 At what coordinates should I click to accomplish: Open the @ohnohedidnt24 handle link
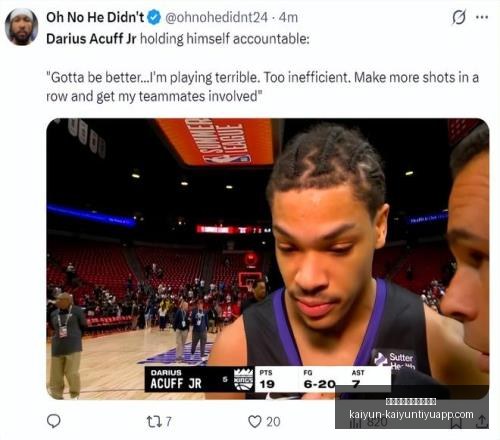click(216, 17)
